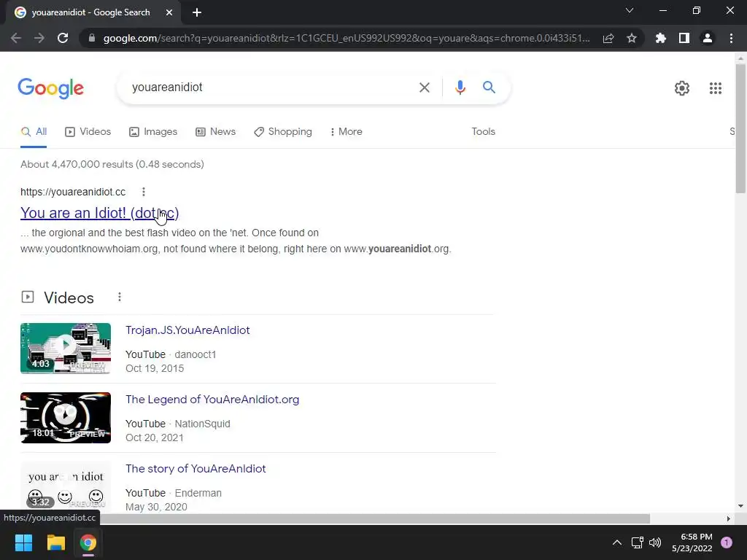Share this page icon in address bar
The height and width of the screenshot is (560, 747).
point(608,38)
